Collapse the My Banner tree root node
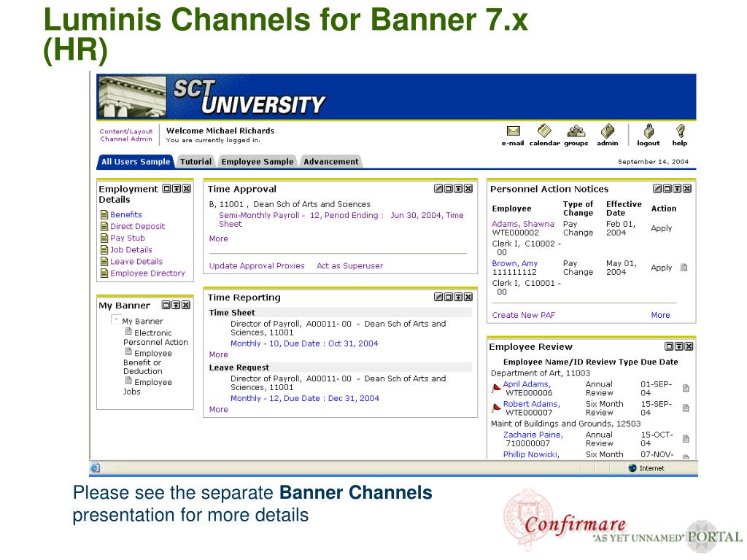The height and width of the screenshot is (560, 747). coord(115,319)
